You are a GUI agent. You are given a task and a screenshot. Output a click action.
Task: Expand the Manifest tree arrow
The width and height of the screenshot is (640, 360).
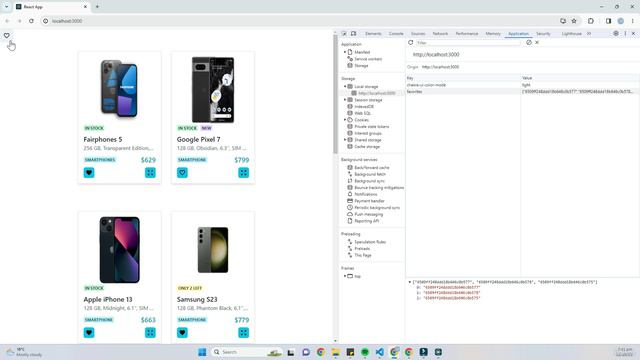coord(345,52)
